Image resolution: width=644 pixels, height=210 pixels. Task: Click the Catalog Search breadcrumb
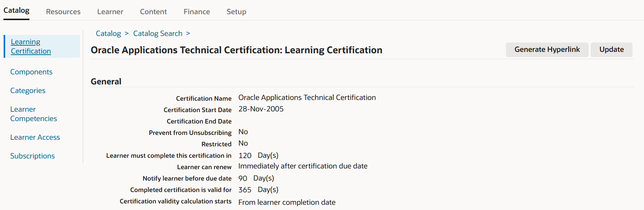click(x=158, y=34)
